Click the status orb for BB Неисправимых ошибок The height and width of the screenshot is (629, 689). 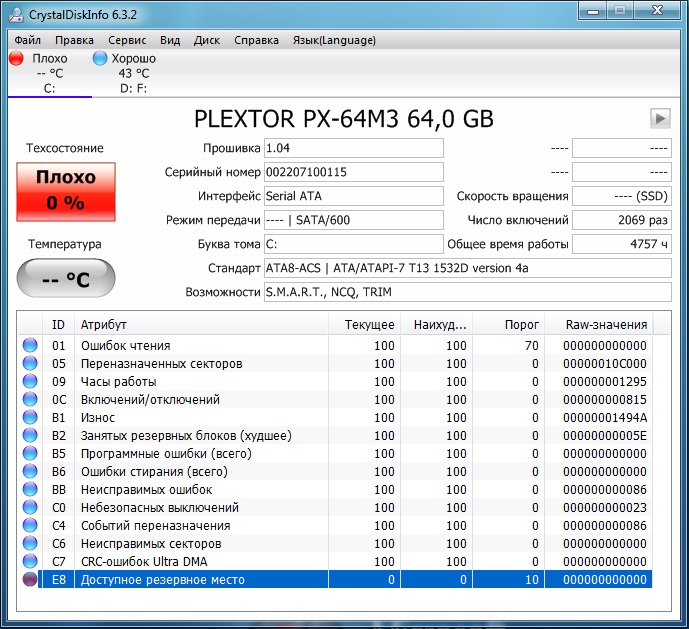click(30, 489)
